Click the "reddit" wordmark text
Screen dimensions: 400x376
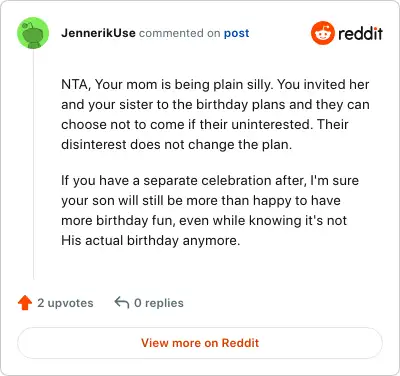click(x=360, y=34)
